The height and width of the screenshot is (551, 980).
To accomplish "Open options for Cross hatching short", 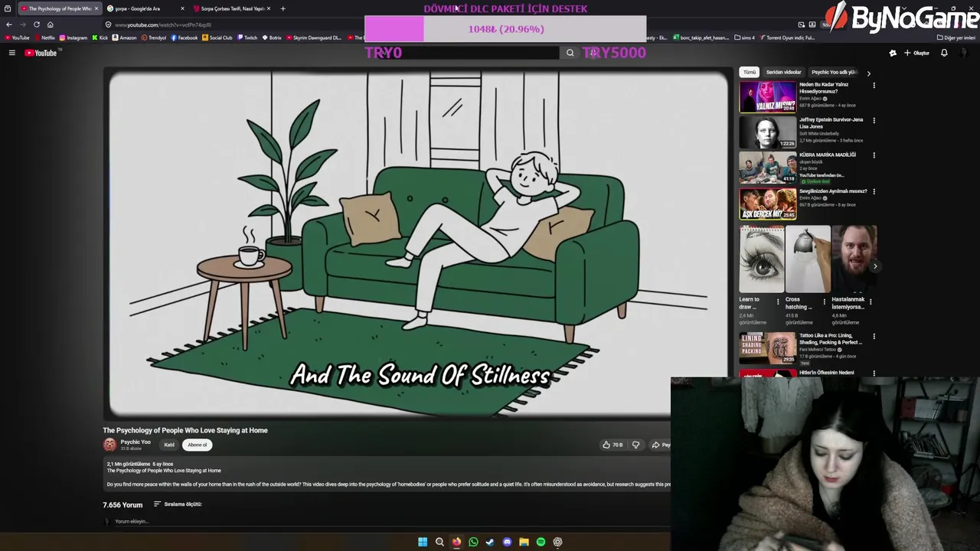I will (x=824, y=302).
